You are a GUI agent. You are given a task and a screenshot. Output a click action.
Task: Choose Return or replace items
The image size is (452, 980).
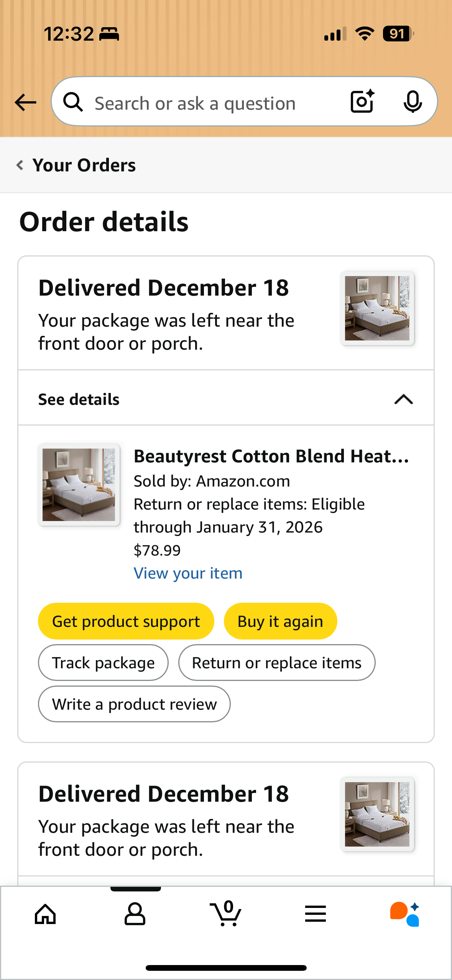[276, 663]
